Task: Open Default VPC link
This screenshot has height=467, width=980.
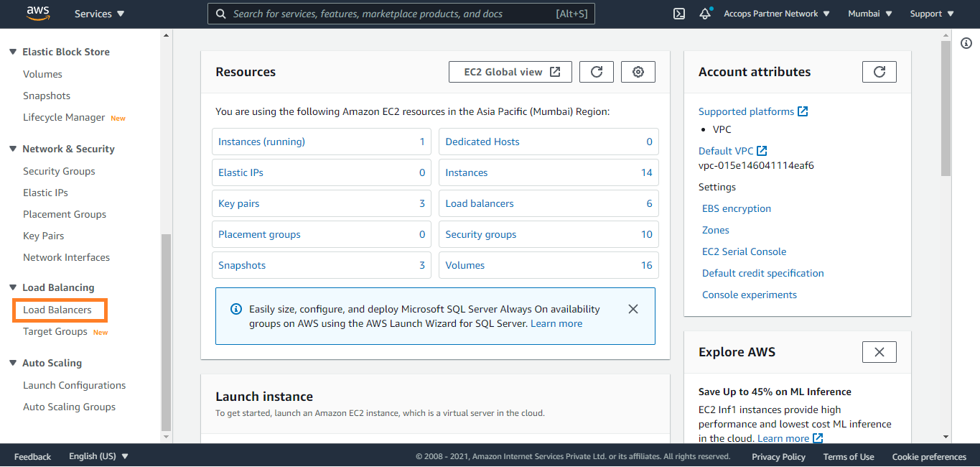Action: tap(726, 151)
